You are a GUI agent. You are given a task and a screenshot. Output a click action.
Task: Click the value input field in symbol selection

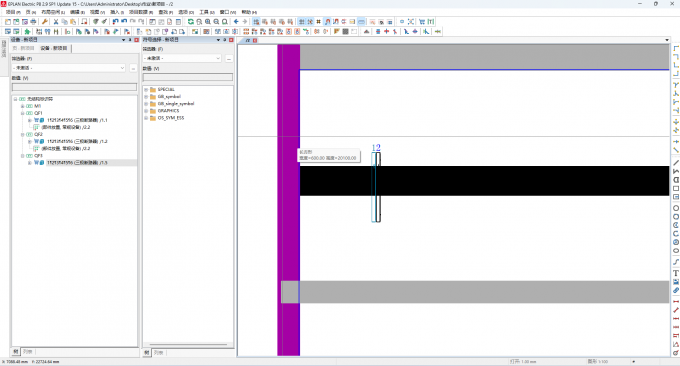coord(188,77)
